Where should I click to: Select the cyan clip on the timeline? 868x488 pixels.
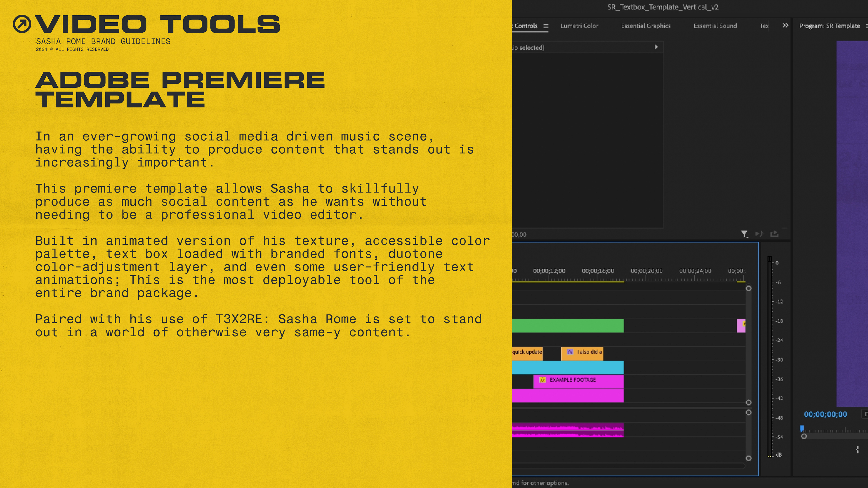(568, 368)
